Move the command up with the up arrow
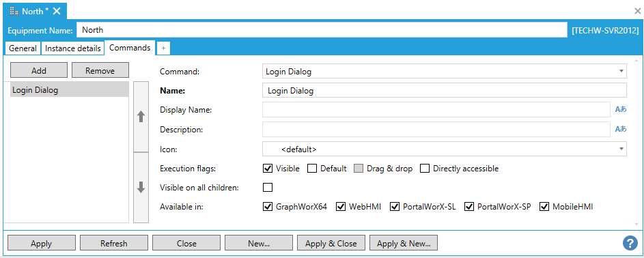644x258 pixels. pyautogui.click(x=141, y=117)
